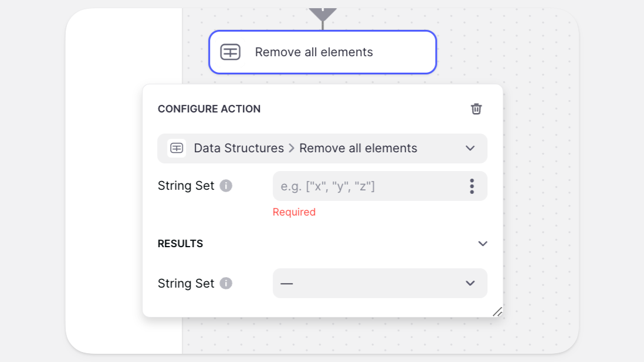Click the empty dotted canvas background
644x362 pixels.
(540, 176)
